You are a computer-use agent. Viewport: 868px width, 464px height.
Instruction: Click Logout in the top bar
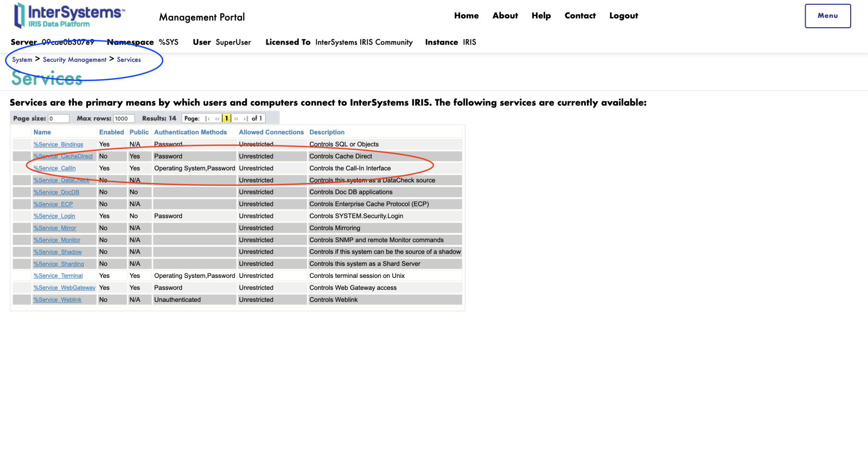click(623, 16)
